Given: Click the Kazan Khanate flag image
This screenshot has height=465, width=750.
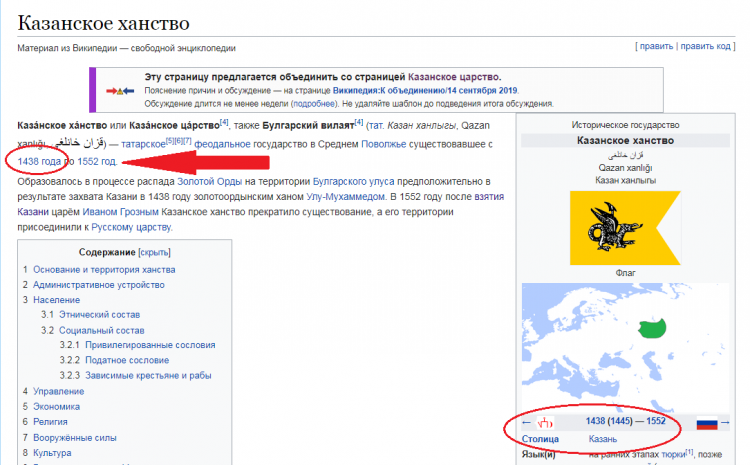Looking at the screenshot, I should coord(625,228).
